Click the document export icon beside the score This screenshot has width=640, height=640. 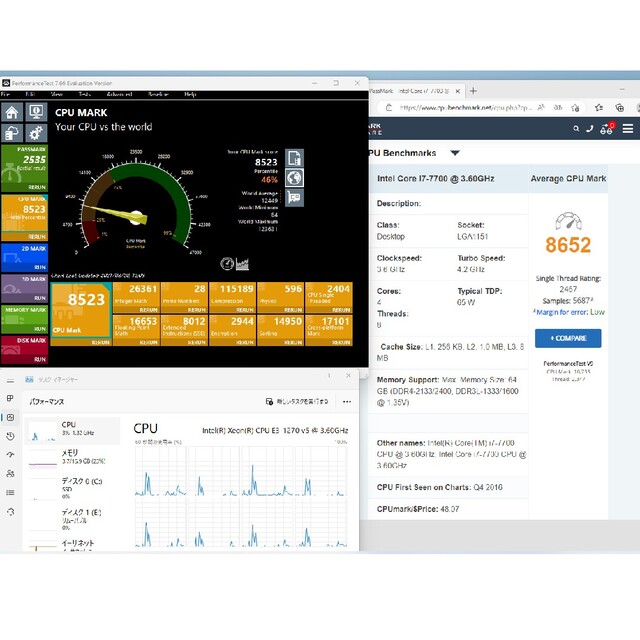coord(294,158)
